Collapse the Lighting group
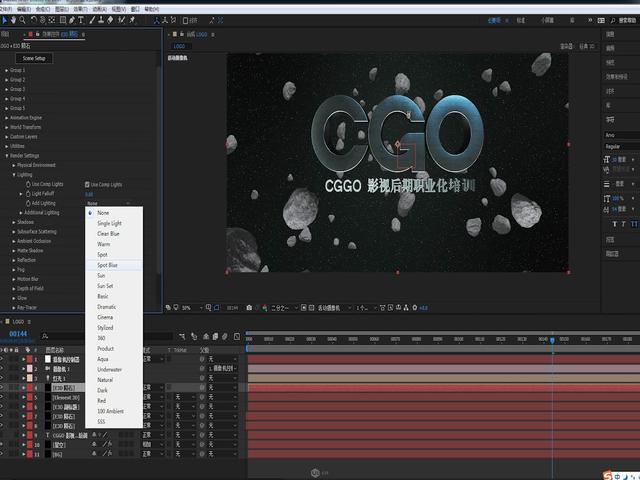This screenshot has height=480, width=640. coord(14,175)
